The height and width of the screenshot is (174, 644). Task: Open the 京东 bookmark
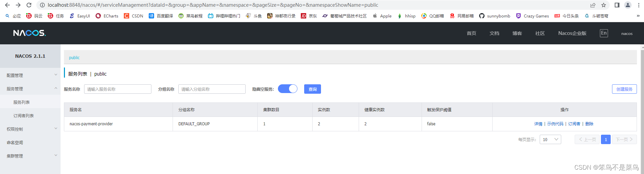[309, 16]
